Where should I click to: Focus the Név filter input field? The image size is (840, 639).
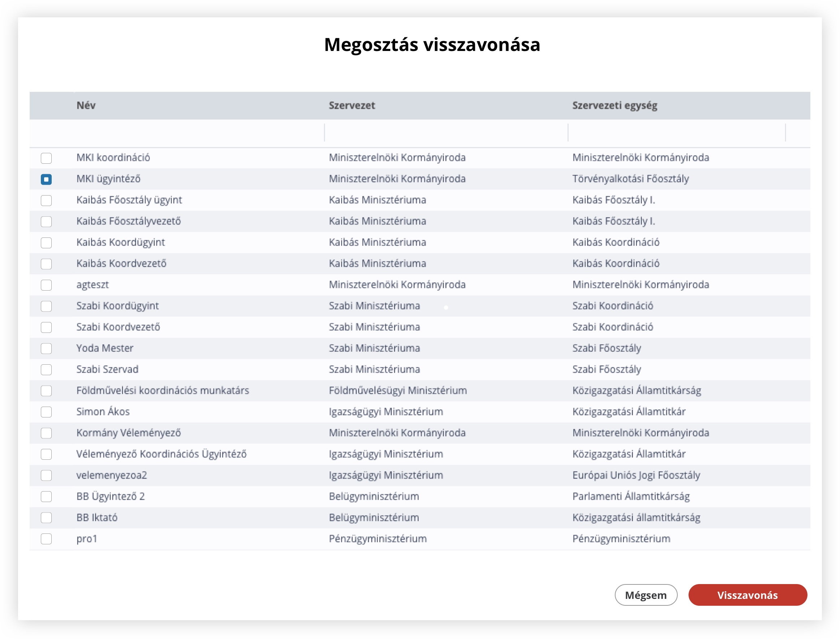(198, 133)
